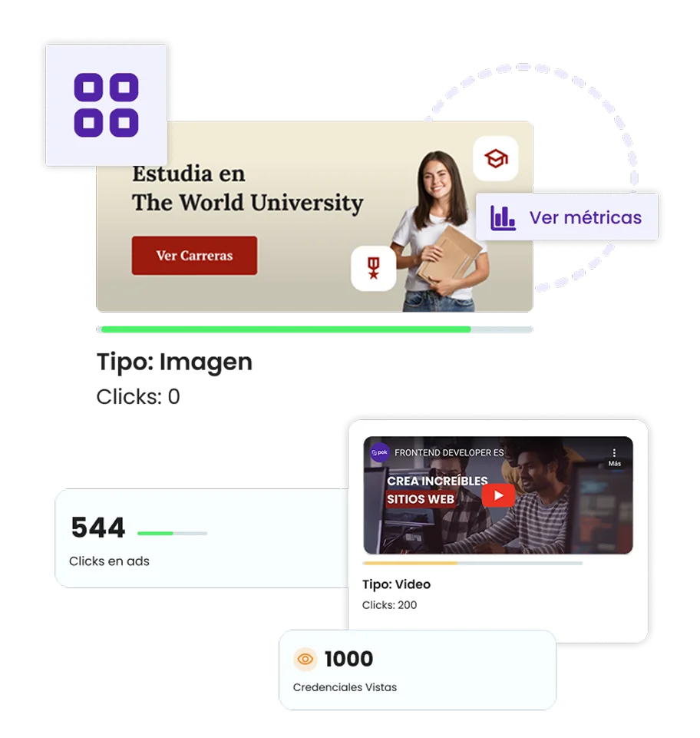Click the yellow video ad progress bar
The width and height of the screenshot is (700, 738).
pos(472,563)
